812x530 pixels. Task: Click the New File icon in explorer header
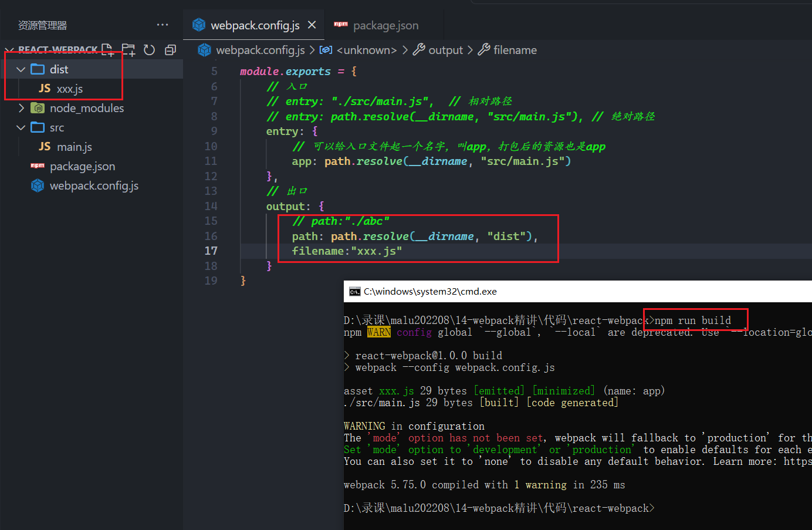107,50
